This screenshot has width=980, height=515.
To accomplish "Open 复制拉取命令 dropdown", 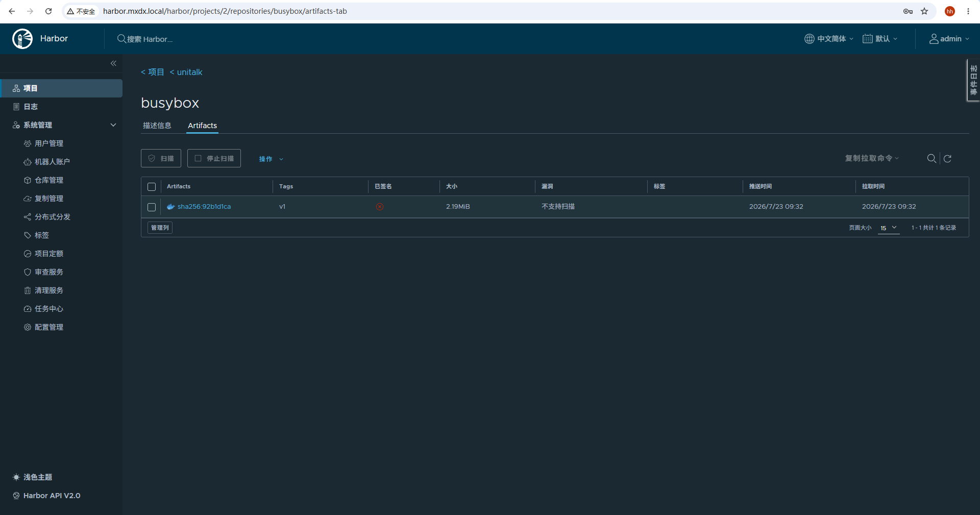I will (x=871, y=158).
